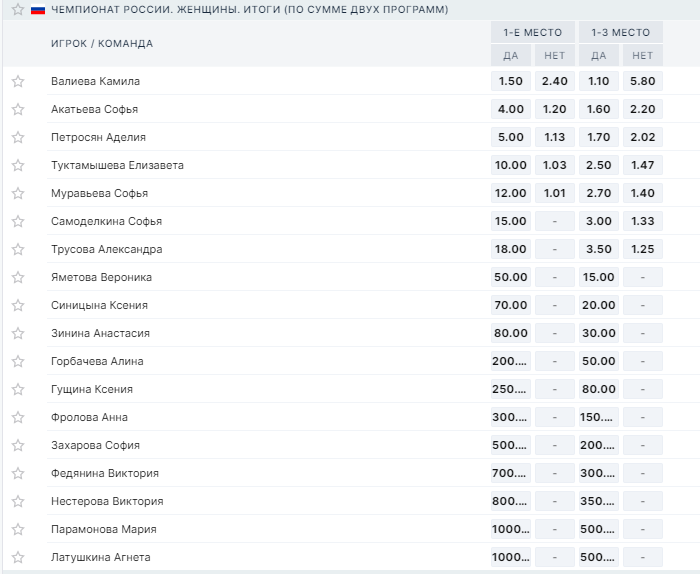Viewport: 700px width, 574px height.
Task: Click the star next to Фролова Анна
Action: (17, 417)
